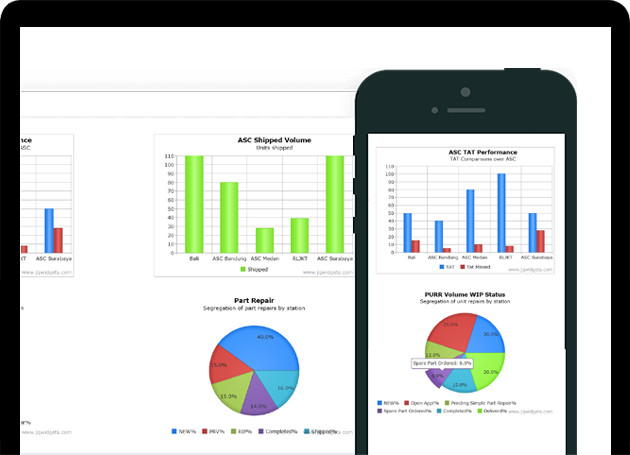
Task: Click the NEW% blue legend swatch in Part Repair
Action: click(x=175, y=431)
